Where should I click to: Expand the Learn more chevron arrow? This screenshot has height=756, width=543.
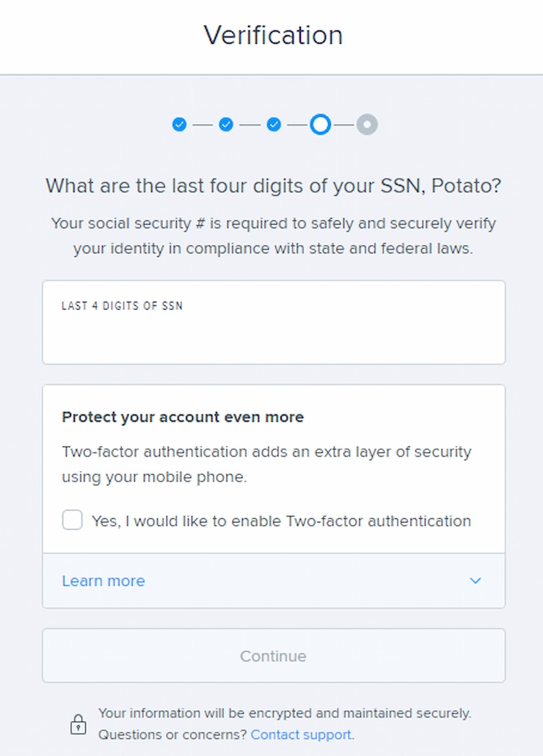coord(475,581)
